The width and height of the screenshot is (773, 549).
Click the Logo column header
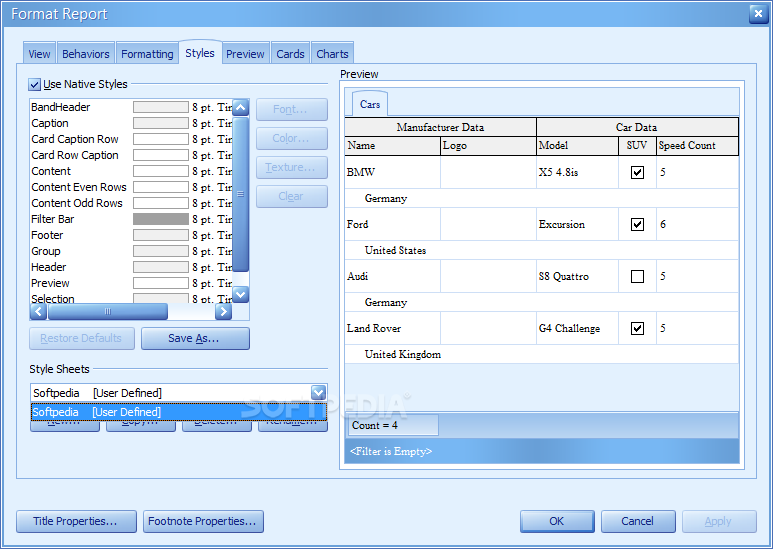tap(488, 146)
